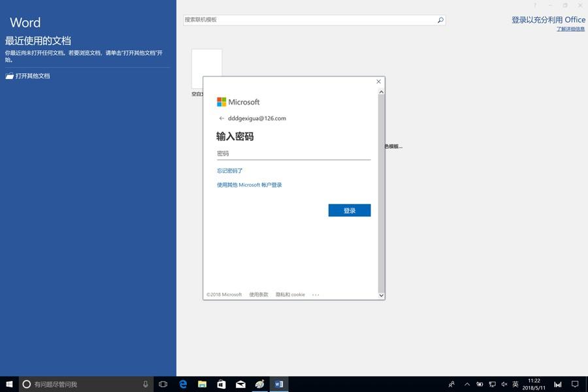Open the Mail app from the taskbar
Viewport: 588px width, 392px height.
(240, 384)
